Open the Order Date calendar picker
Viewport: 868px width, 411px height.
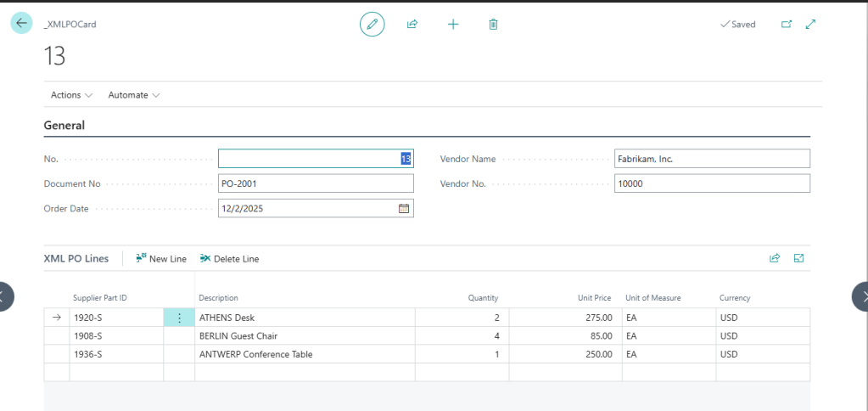click(x=404, y=208)
